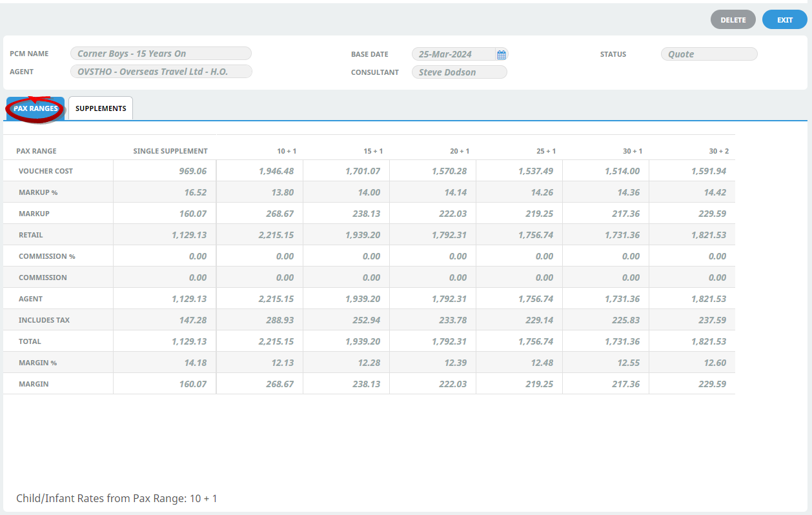The width and height of the screenshot is (812, 515).
Task: Click the Consultant field
Action: coord(460,72)
